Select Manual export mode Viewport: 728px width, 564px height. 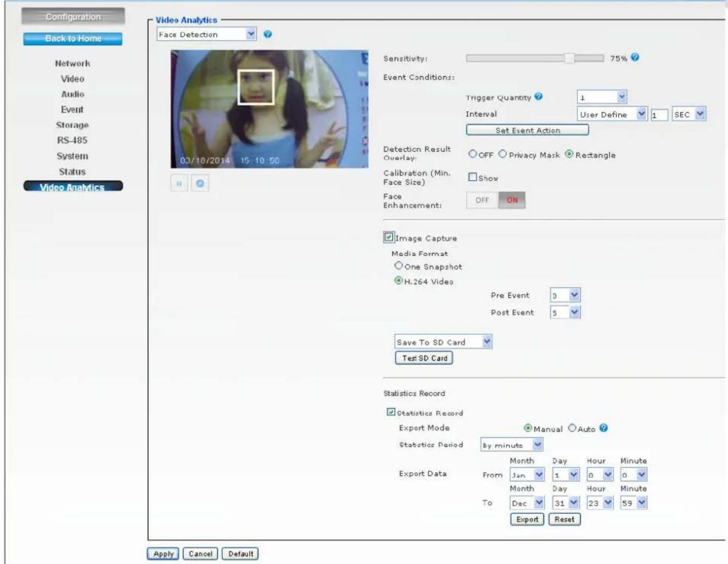pyautogui.click(x=529, y=428)
